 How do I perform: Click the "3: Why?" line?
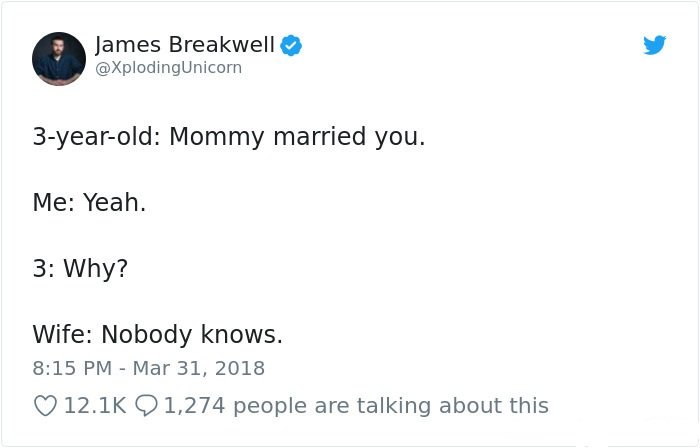[x=80, y=269]
